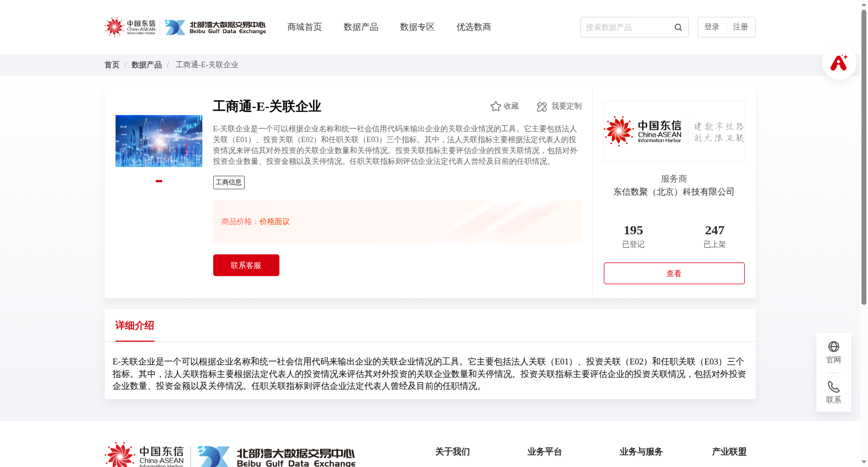868x467 pixels.
Task: Go to 首页 in the breadcrumb
Action: (x=112, y=65)
